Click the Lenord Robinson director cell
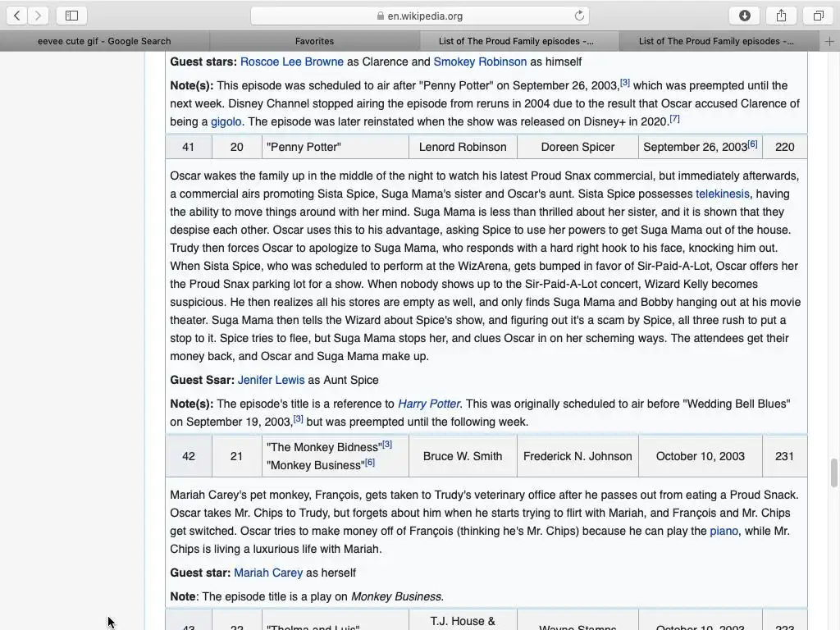Viewport: 840px width, 630px height. (463, 147)
